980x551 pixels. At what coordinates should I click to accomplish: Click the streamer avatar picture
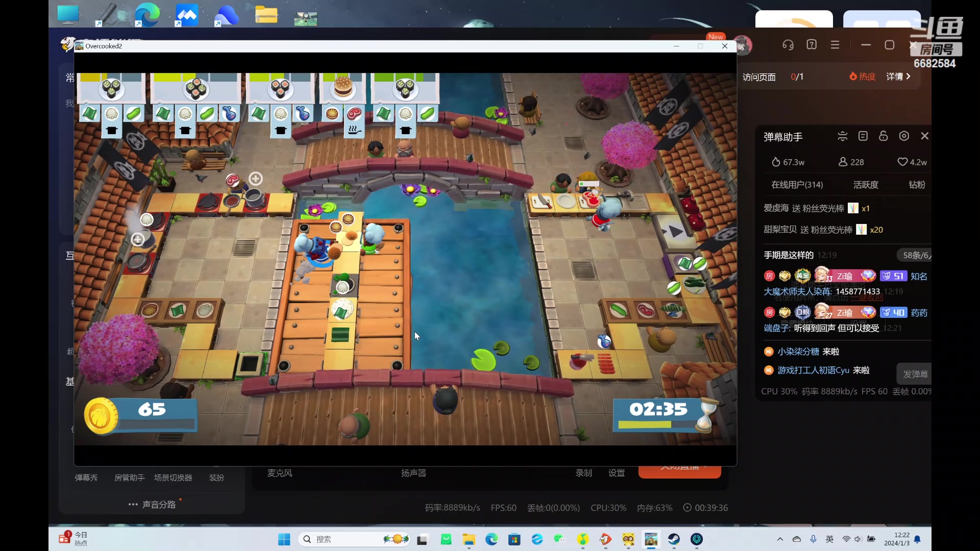pyautogui.click(x=743, y=45)
